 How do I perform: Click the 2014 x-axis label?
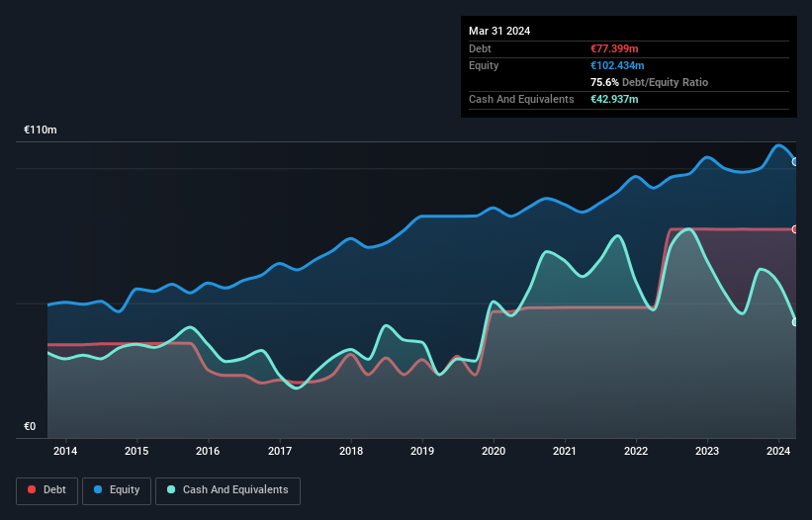[65, 451]
